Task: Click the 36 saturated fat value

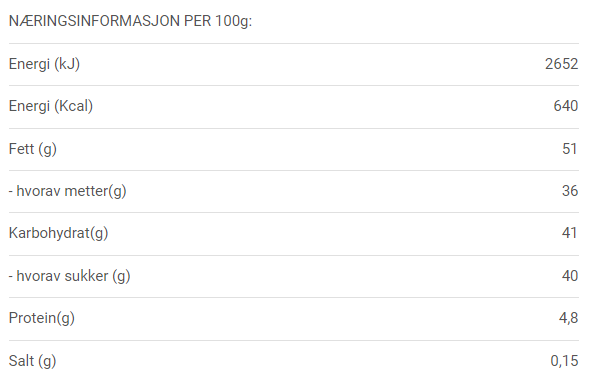Action: coord(570,191)
